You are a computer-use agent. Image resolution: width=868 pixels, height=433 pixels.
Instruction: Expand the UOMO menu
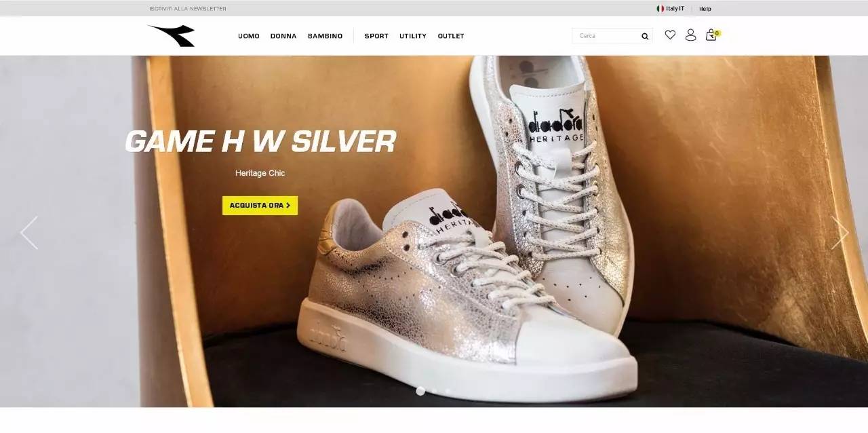pos(249,36)
